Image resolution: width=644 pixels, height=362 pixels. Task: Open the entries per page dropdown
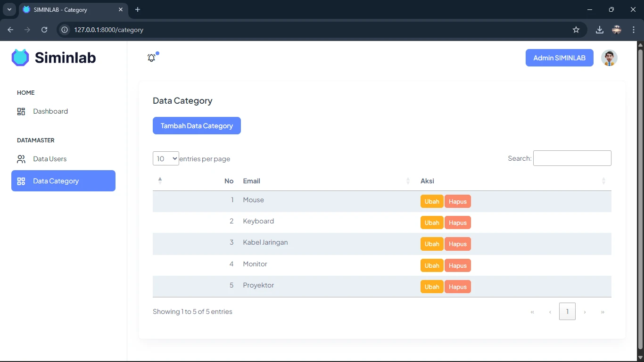click(x=165, y=158)
